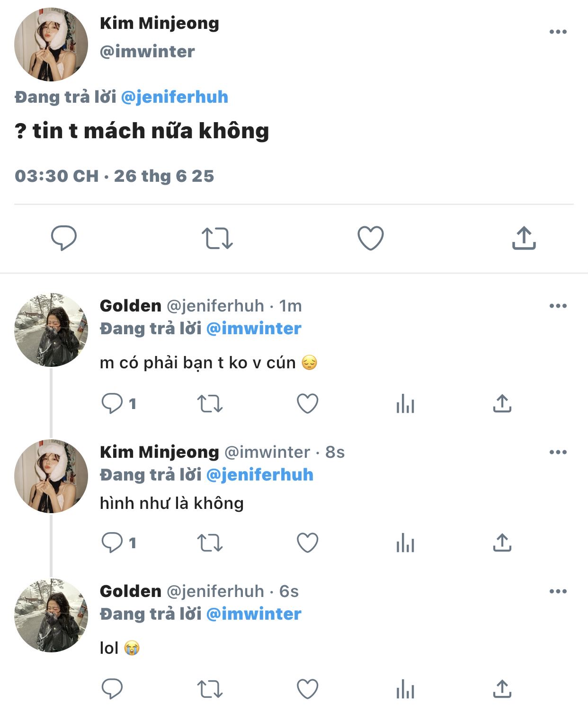Open Kim Minjeong's large profile picture
This screenshot has width=588, height=712.
pyautogui.click(x=51, y=44)
